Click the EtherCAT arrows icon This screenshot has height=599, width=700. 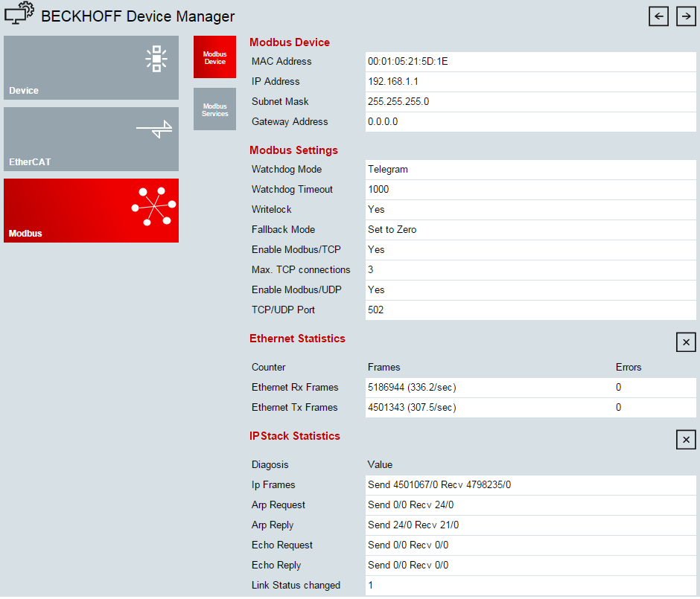click(x=154, y=129)
